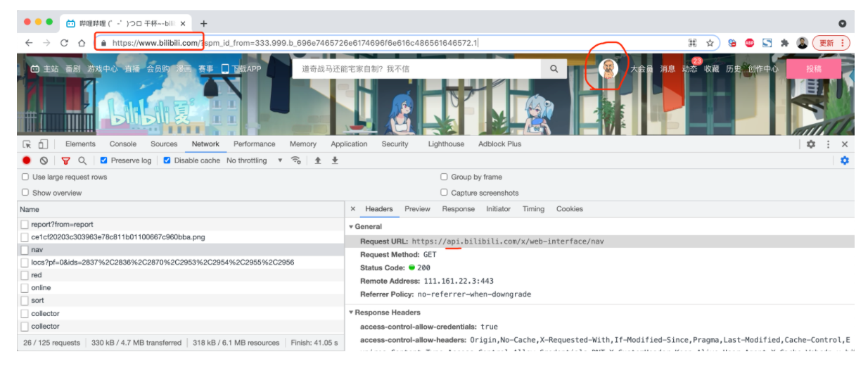Select the png image request row
Viewport: 868px width, 378px height.
181,237
